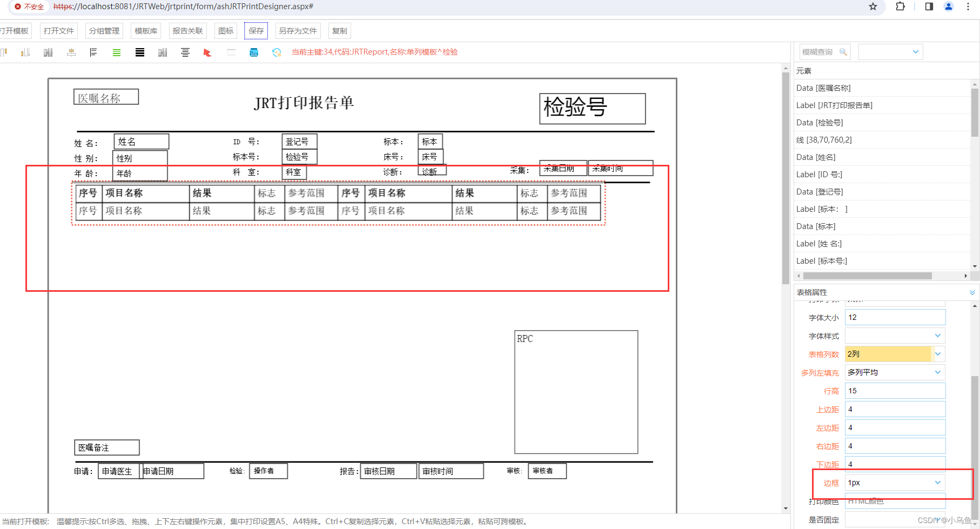Click the 行高 input with value 15

[x=895, y=391]
